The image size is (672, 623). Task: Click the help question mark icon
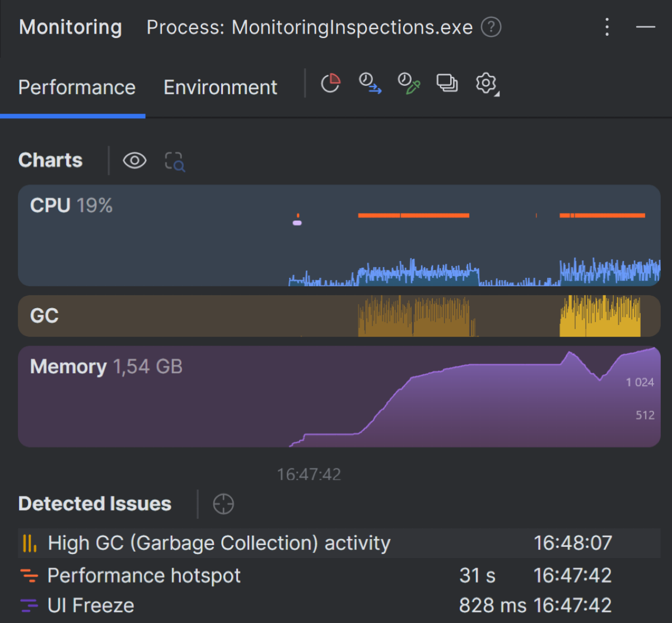491,27
